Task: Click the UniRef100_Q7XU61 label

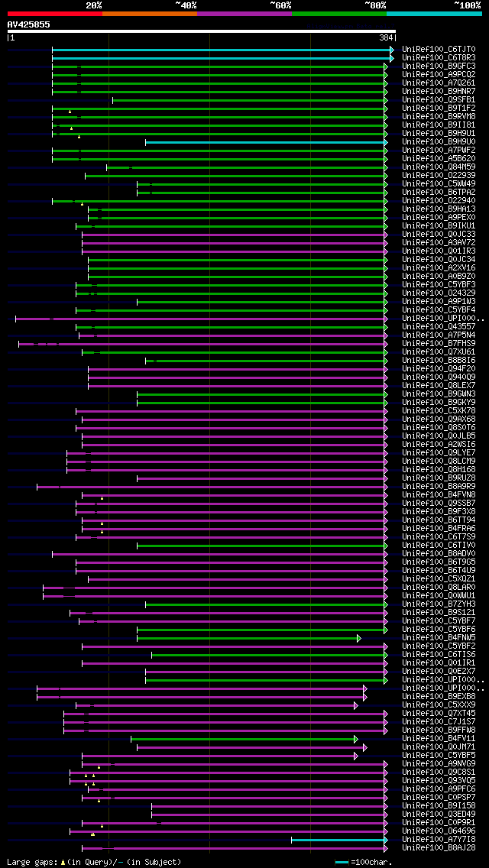Action: tap(439, 353)
